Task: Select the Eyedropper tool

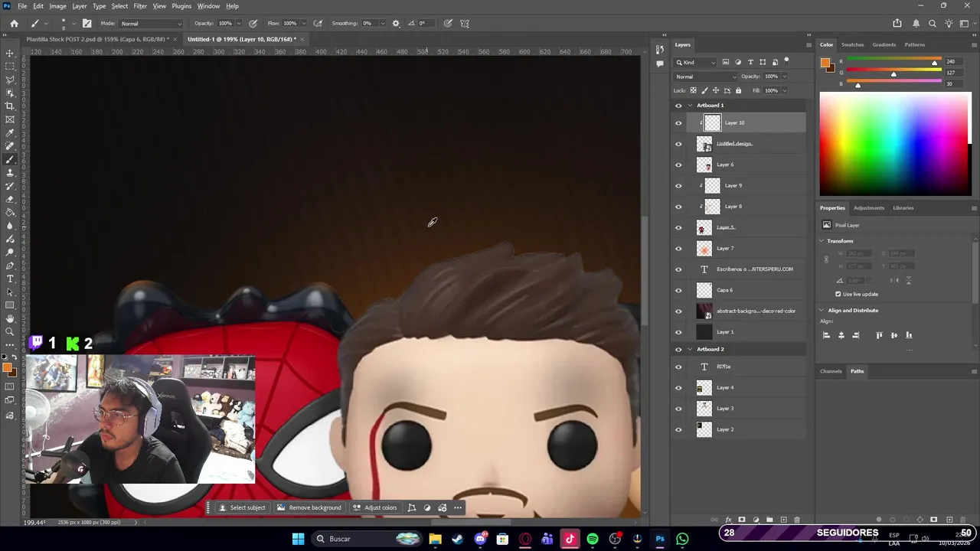Action: 10,133
